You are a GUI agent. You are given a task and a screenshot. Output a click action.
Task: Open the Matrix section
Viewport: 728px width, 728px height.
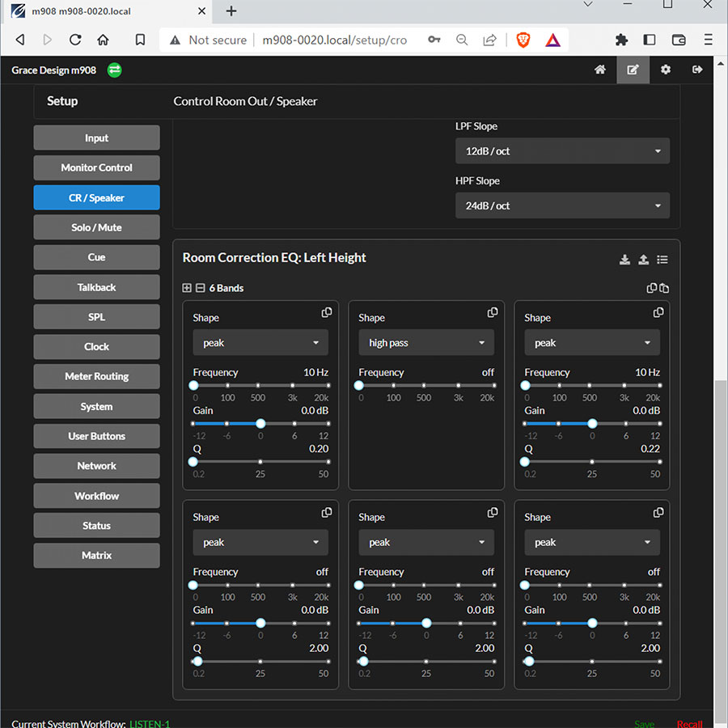click(96, 556)
